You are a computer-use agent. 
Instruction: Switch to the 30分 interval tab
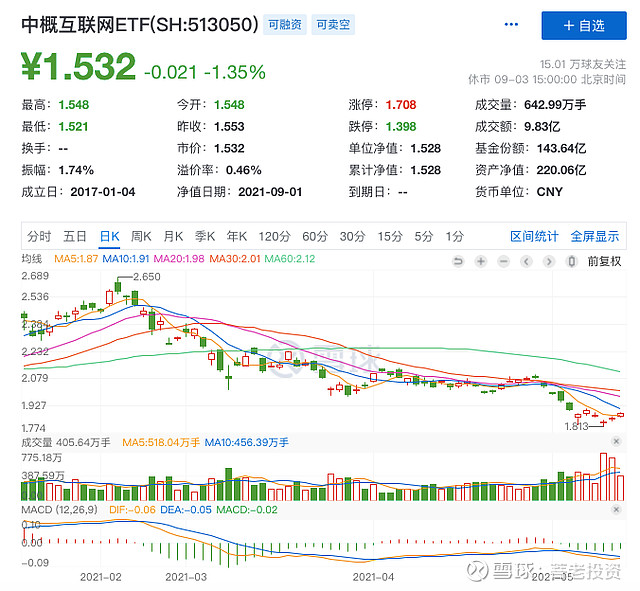(x=353, y=236)
